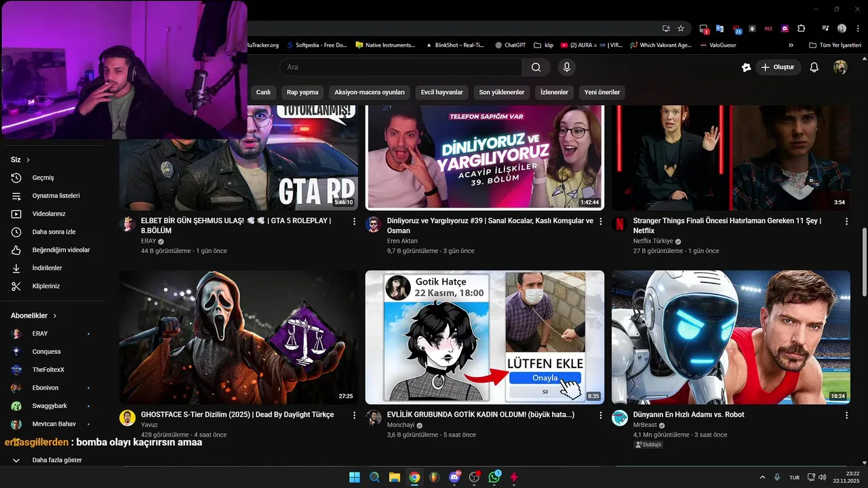The image size is (868, 488).
Task: Open Eren Aktan channel name link
Action: [402, 241]
